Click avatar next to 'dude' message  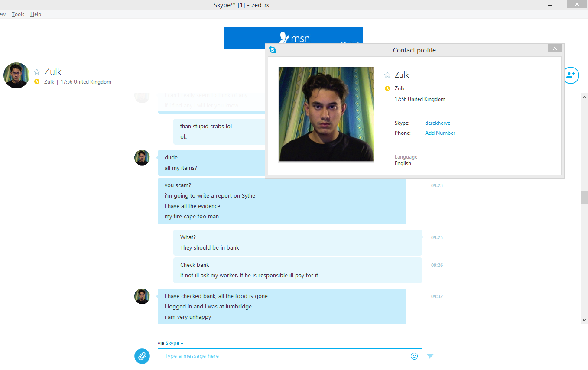(142, 158)
